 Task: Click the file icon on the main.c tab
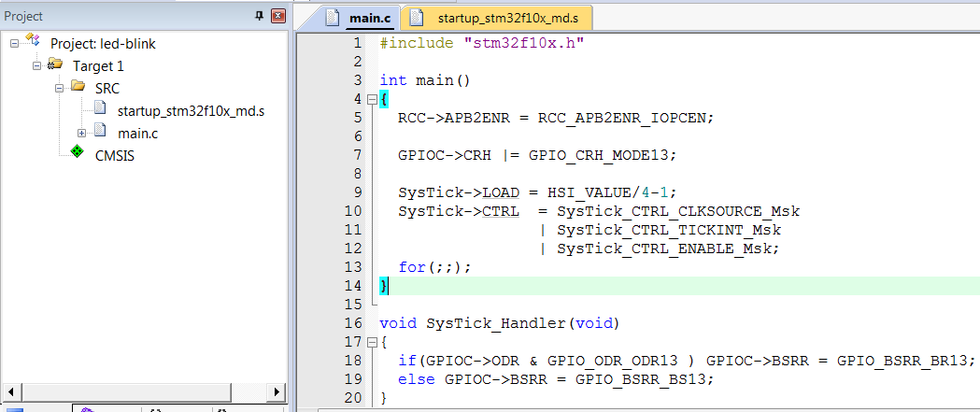332,18
